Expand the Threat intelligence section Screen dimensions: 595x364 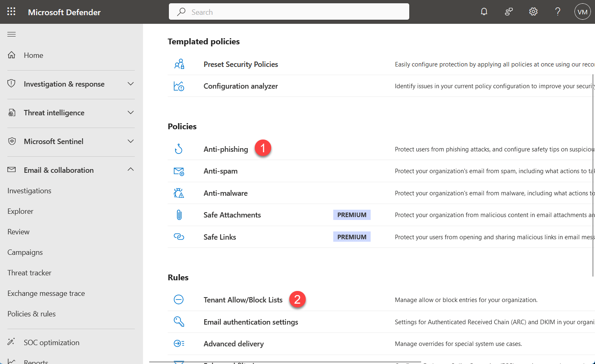pos(130,111)
